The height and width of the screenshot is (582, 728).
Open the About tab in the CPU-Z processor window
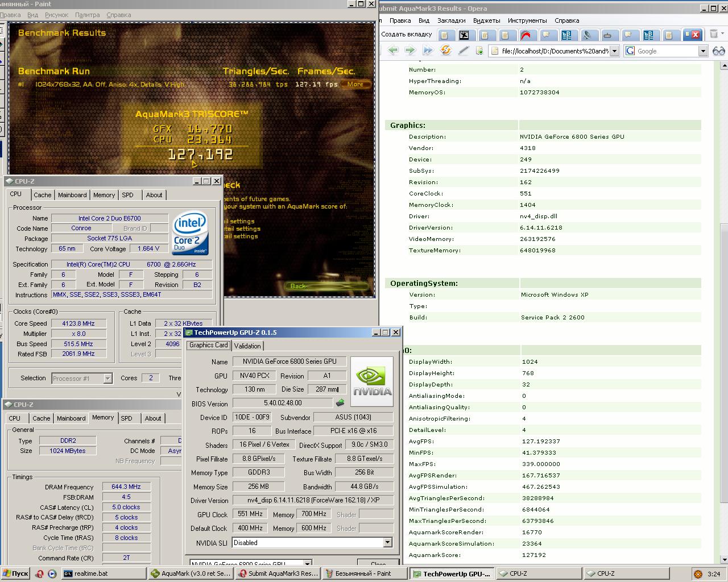coord(154,194)
